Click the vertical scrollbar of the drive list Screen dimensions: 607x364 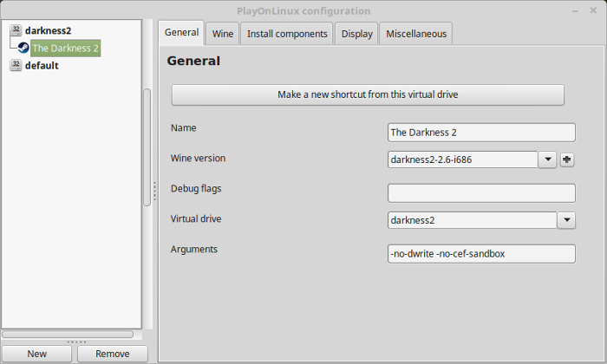[147, 147]
